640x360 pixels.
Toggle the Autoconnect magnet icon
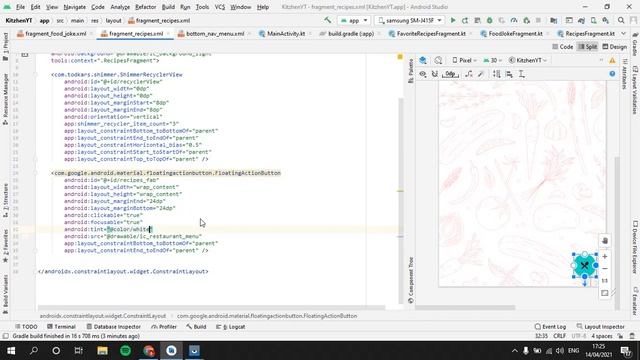435,74
